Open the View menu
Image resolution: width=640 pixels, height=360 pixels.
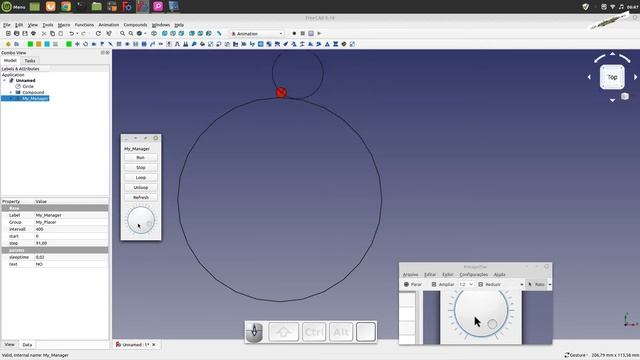[x=33, y=25]
